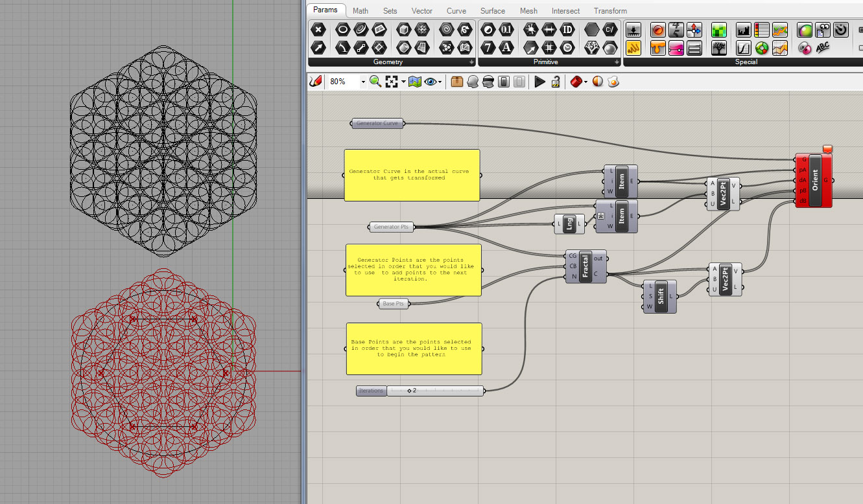Select the Panel icon with eyes
This screenshot has width=863, height=504.
click(x=822, y=29)
